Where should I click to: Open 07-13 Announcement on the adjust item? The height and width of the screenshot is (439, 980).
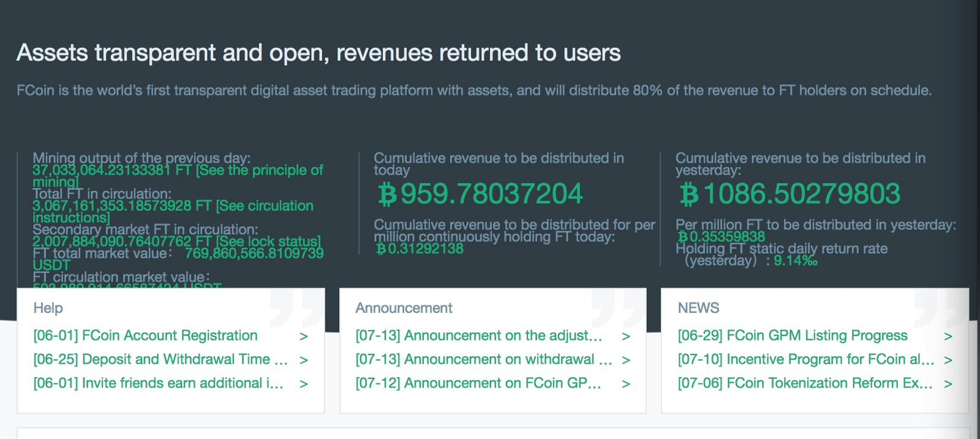point(479,336)
